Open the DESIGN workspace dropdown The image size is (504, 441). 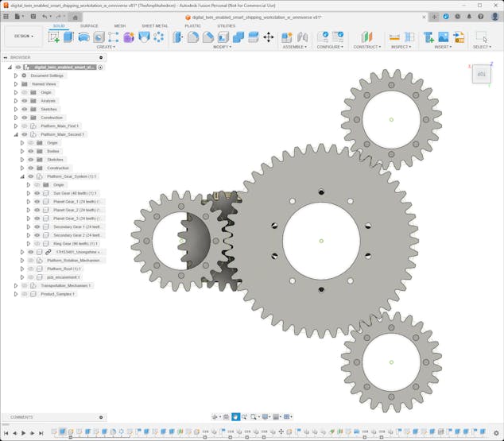point(23,36)
